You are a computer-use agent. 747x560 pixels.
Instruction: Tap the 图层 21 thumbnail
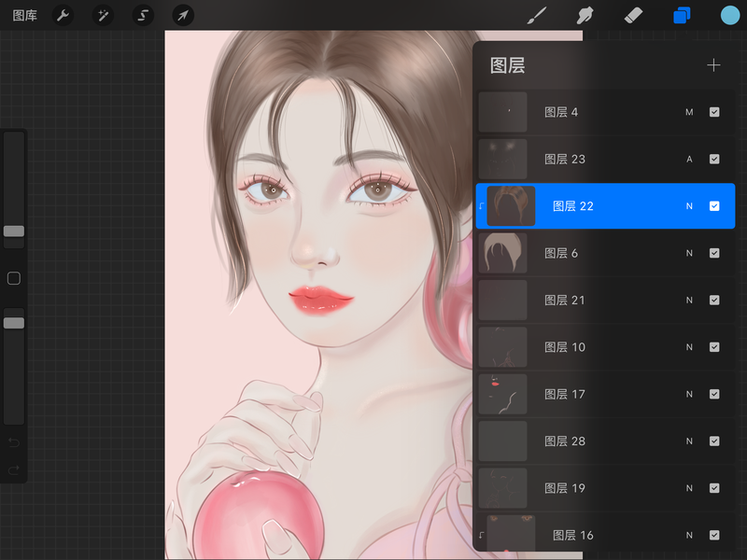point(502,300)
